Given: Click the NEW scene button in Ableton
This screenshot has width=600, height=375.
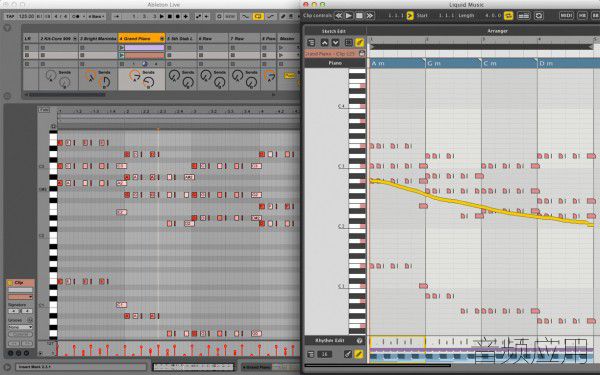Looking at the screenshot, I should (230, 16).
